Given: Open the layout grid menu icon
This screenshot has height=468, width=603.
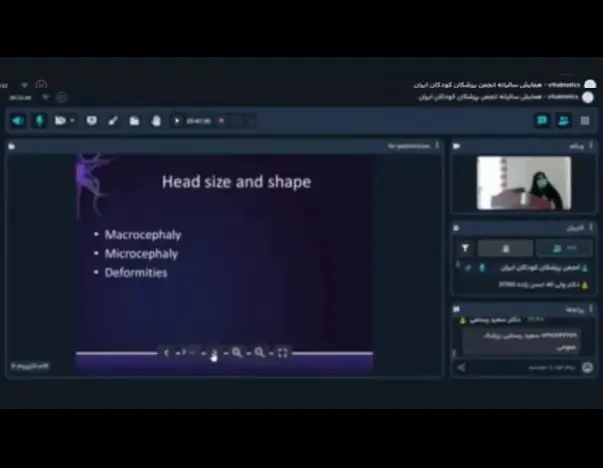Looking at the screenshot, I should click(x=585, y=120).
